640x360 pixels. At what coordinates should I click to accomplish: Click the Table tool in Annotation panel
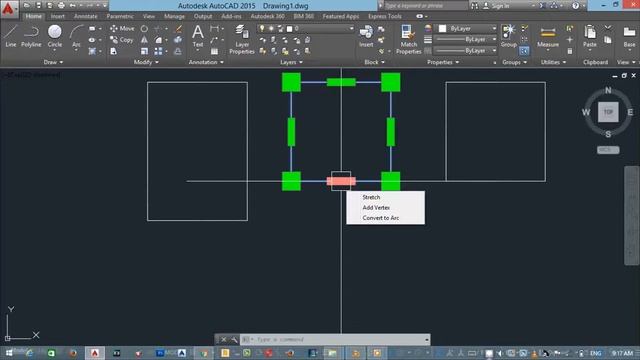[x=214, y=51]
